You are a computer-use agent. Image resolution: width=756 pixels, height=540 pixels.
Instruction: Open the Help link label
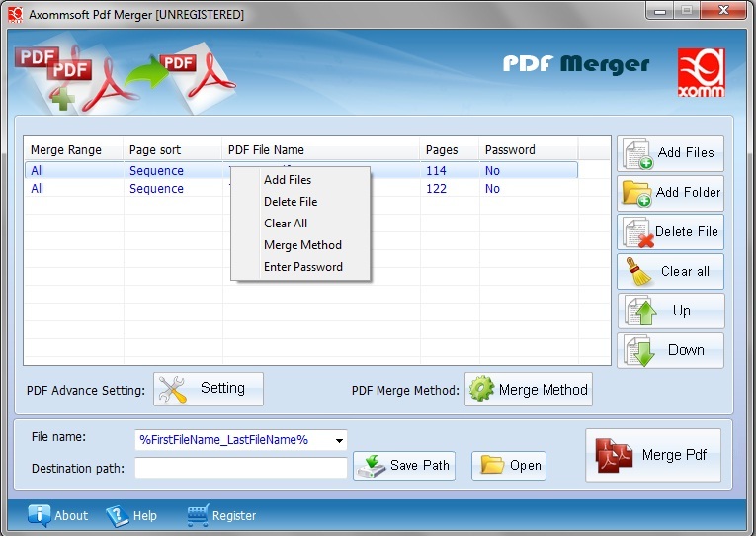point(144,516)
